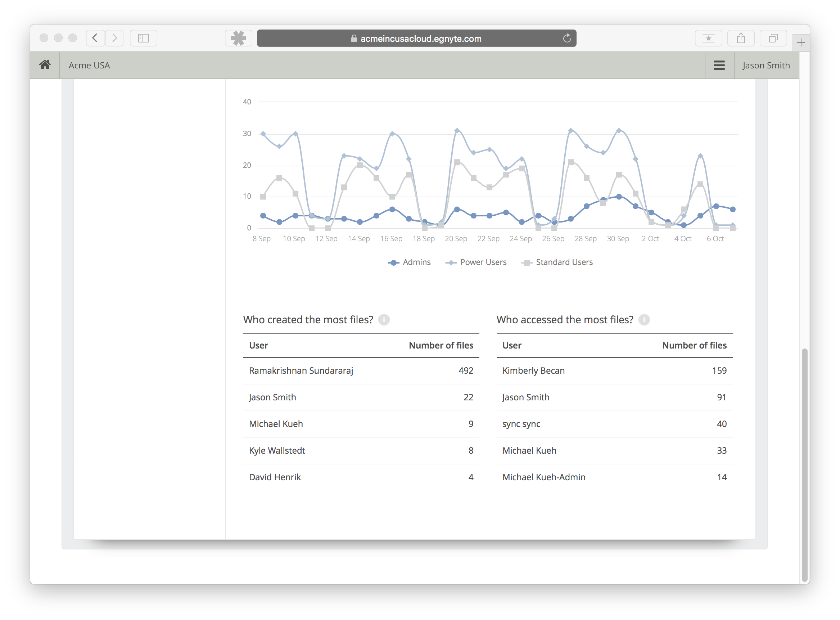Open Jason Smith user menu
The height and width of the screenshot is (620, 840).
click(766, 65)
